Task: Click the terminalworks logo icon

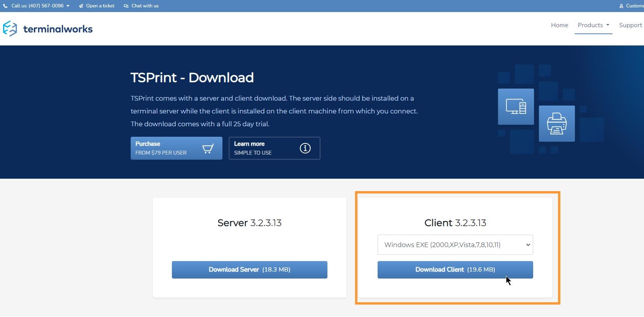Action: coord(10,29)
